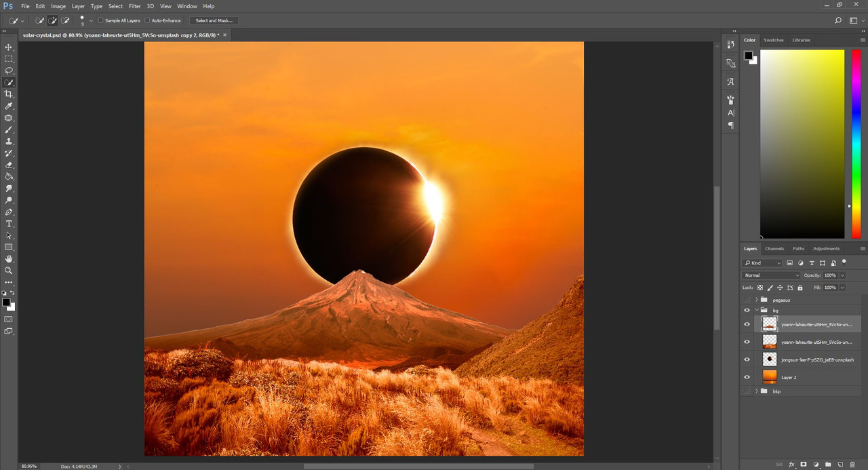Select the Eyedropper tool
Image resolution: width=868 pixels, height=470 pixels.
9,106
